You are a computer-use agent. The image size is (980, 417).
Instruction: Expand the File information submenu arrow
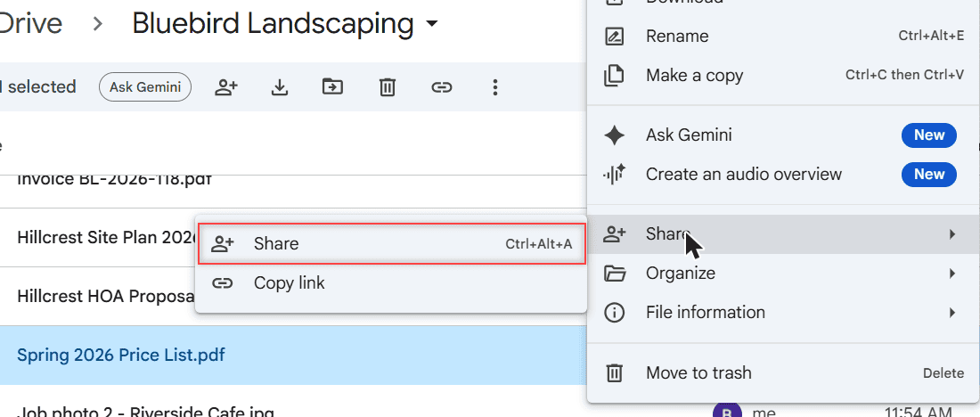[951, 312]
